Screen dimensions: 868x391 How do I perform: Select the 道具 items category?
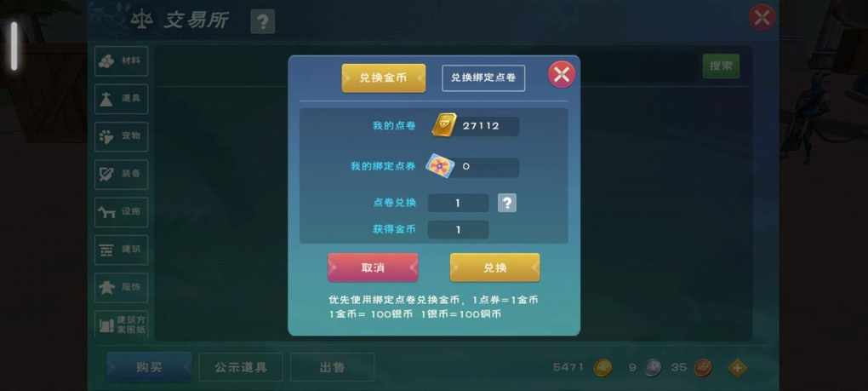point(121,99)
